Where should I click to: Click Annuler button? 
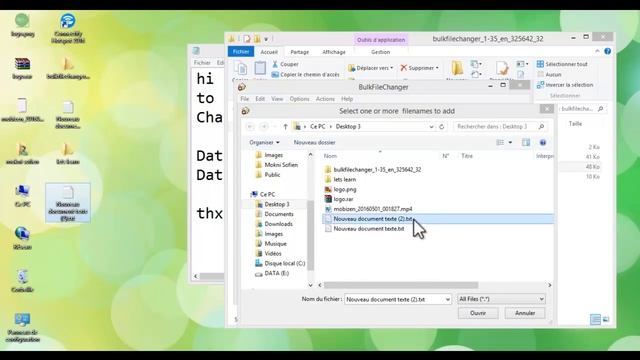tap(525, 313)
